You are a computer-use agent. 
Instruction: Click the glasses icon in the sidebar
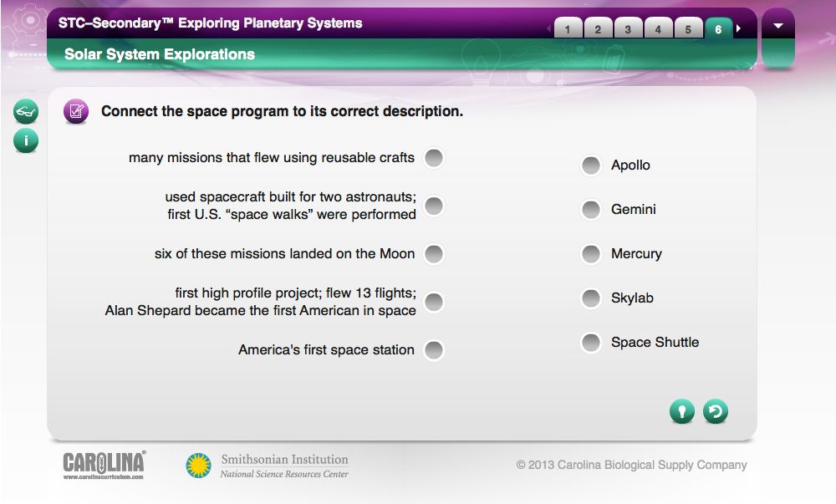[26, 111]
